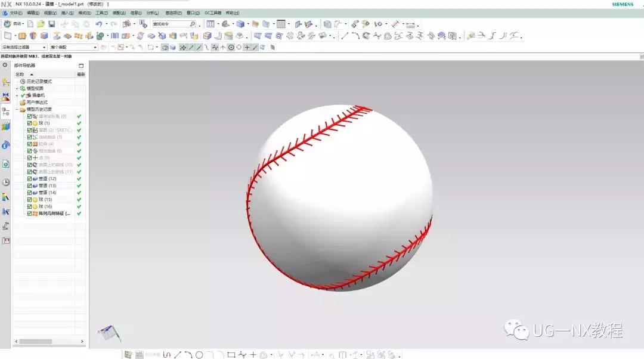The image size is (644, 359).
Task: Create a new file with the New icon
Action: pyautogui.click(x=30, y=24)
